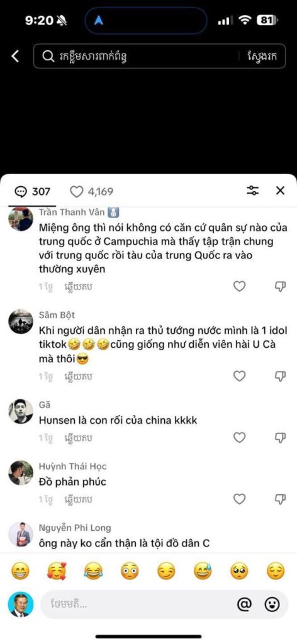Reply to Sâm Bột's comment
The image size is (297, 644).
(x=79, y=377)
